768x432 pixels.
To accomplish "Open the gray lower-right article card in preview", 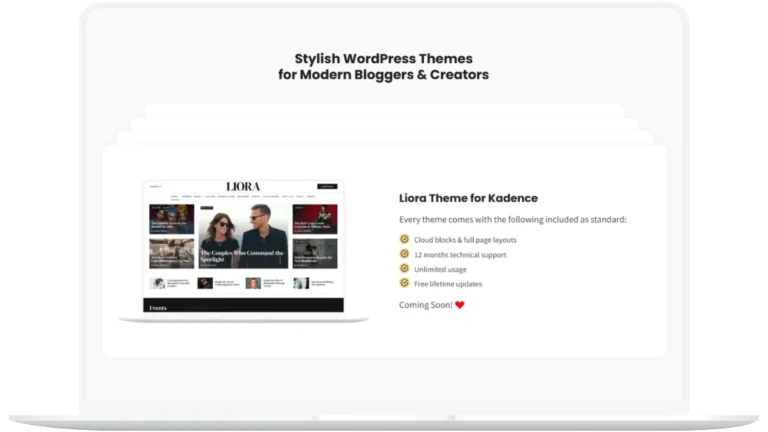I will point(315,253).
